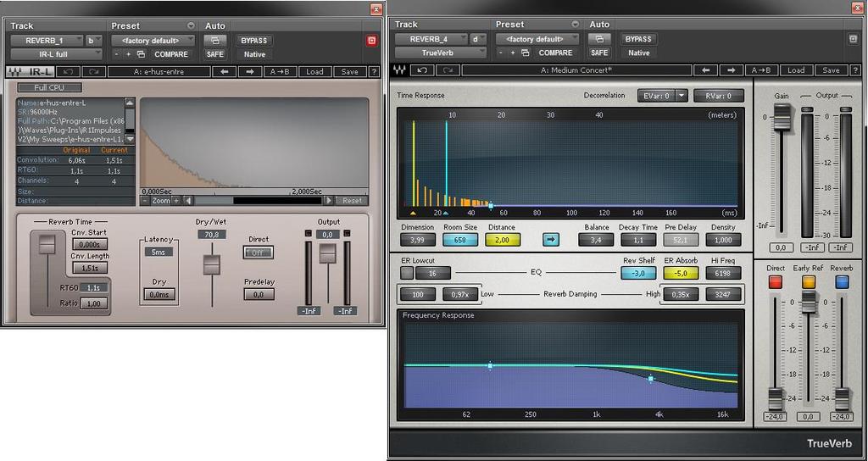Screen dimensions: 868x461
Task: Click previous preset arrow in TrueVerb
Action: [706, 70]
